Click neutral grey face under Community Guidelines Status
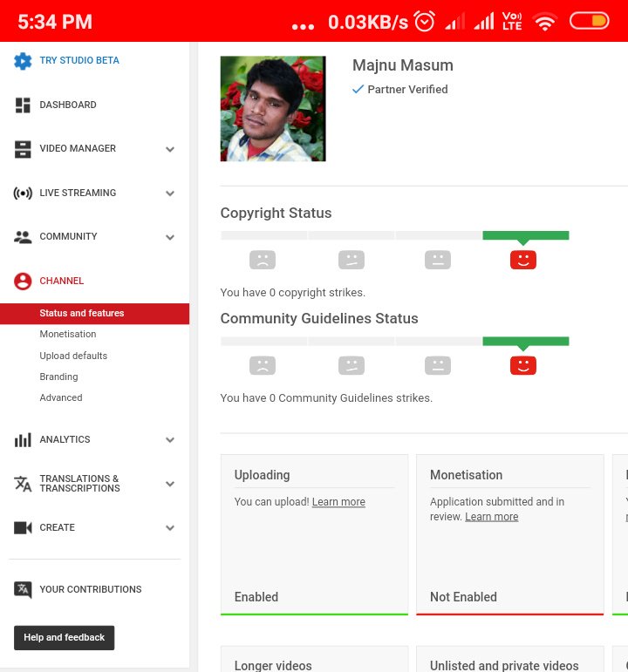628x672 pixels. pyautogui.click(x=438, y=365)
